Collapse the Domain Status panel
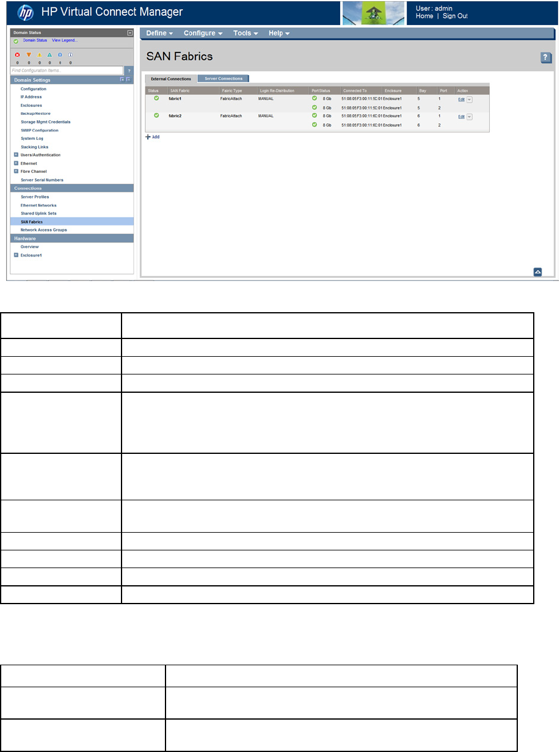 [129, 32]
